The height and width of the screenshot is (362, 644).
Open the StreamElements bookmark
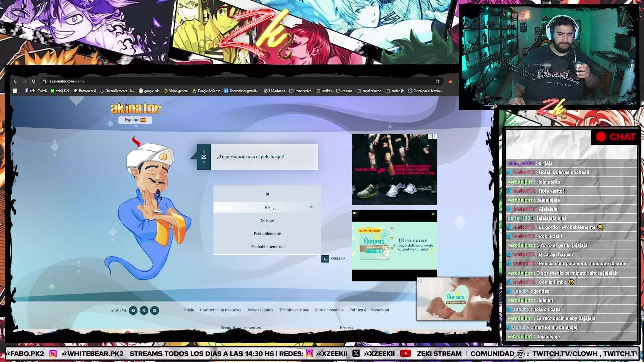point(117,91)
